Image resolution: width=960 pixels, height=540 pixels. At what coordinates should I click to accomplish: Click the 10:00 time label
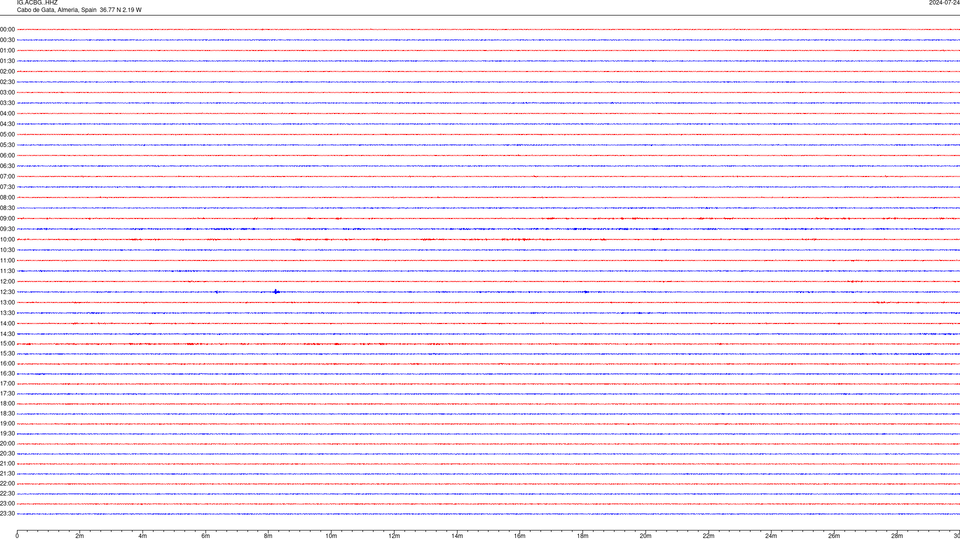pos(7,239)
